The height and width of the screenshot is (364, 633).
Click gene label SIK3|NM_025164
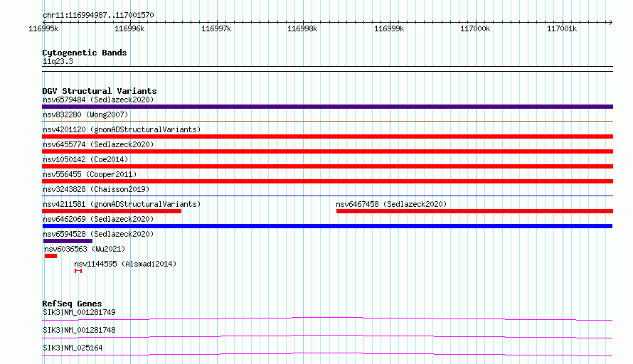click(x=73, y=348)
